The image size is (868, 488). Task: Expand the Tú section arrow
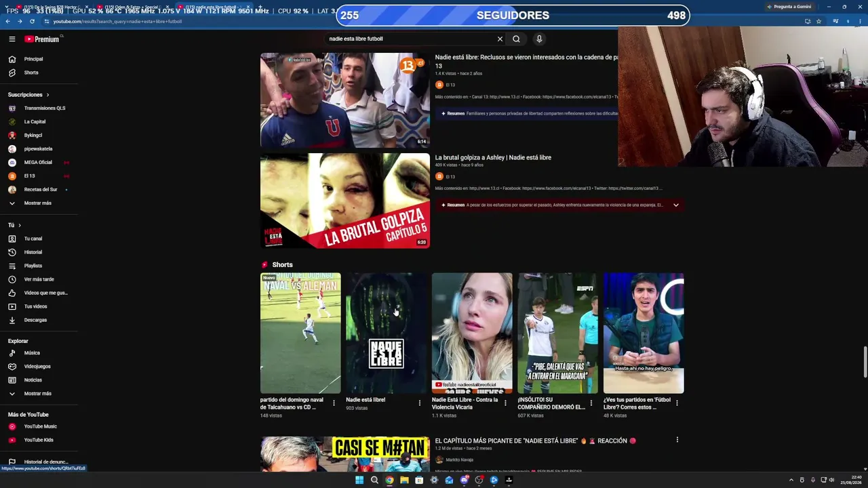pyautogui.click(x=20, y=225)
